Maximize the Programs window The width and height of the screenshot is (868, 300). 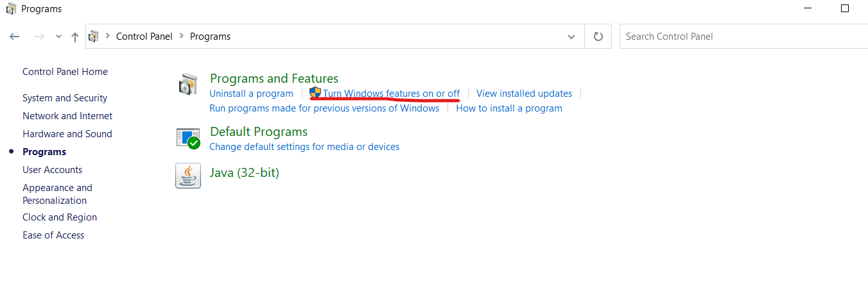tap(845, 9)
